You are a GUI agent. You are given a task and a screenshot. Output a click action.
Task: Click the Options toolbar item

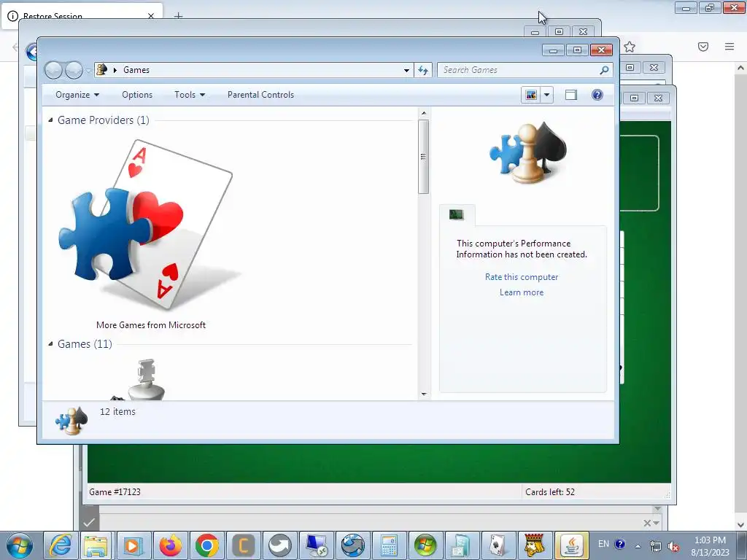(x=136, y=95)
